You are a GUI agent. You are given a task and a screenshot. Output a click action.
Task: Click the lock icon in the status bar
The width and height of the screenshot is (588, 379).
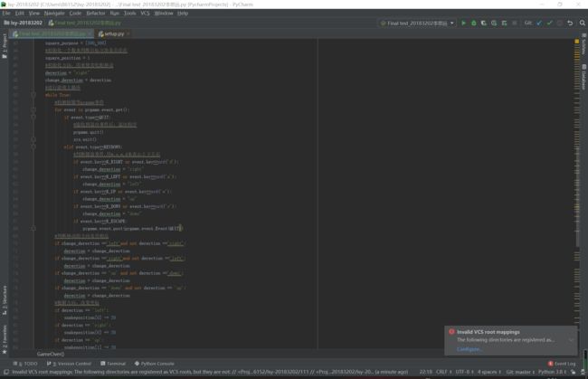573,372
